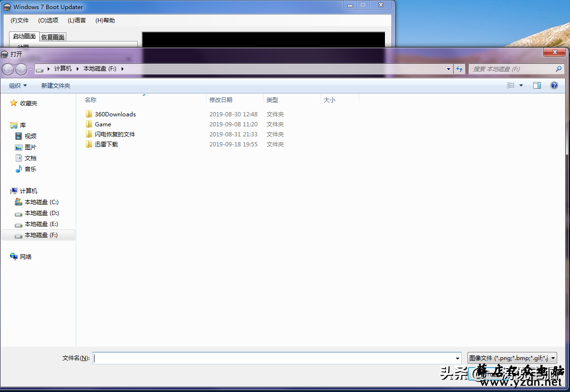This screenshot has width=570, height=392.
Task: Expand the arrow after 本地磁盘 (F:) breadcrumb
Action: click(x=122, y=69)
